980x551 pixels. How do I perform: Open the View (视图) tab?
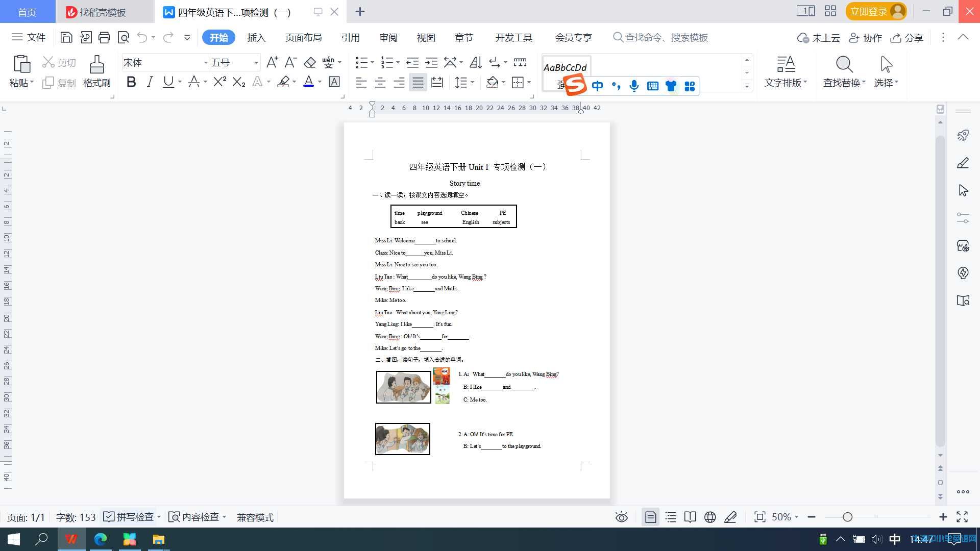tap(426, 37)
